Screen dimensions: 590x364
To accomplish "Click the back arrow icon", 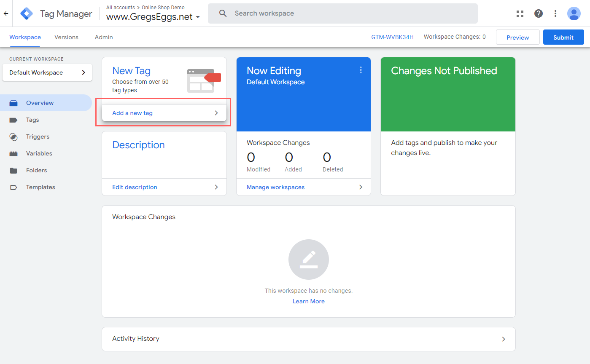I will (x=6, y=13).
